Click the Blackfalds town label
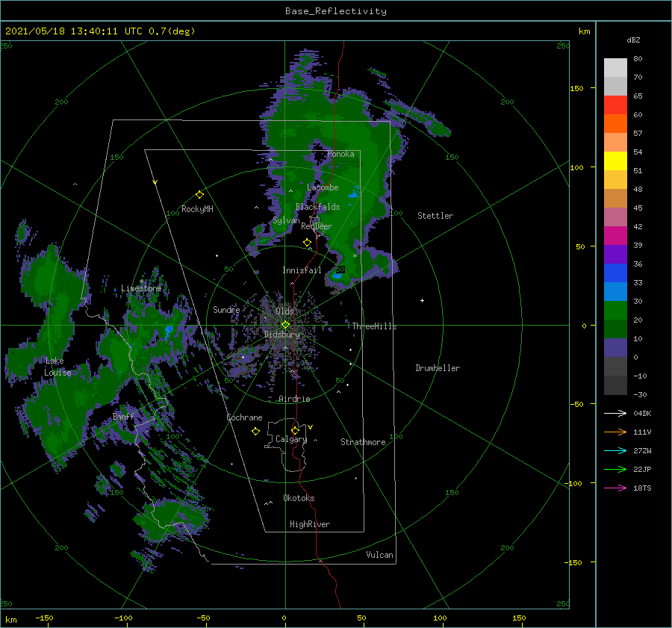 317,207
